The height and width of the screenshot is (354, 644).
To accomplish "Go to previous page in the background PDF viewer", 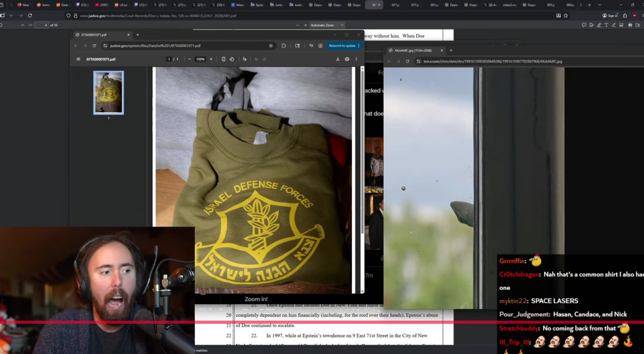I will 23,25.
